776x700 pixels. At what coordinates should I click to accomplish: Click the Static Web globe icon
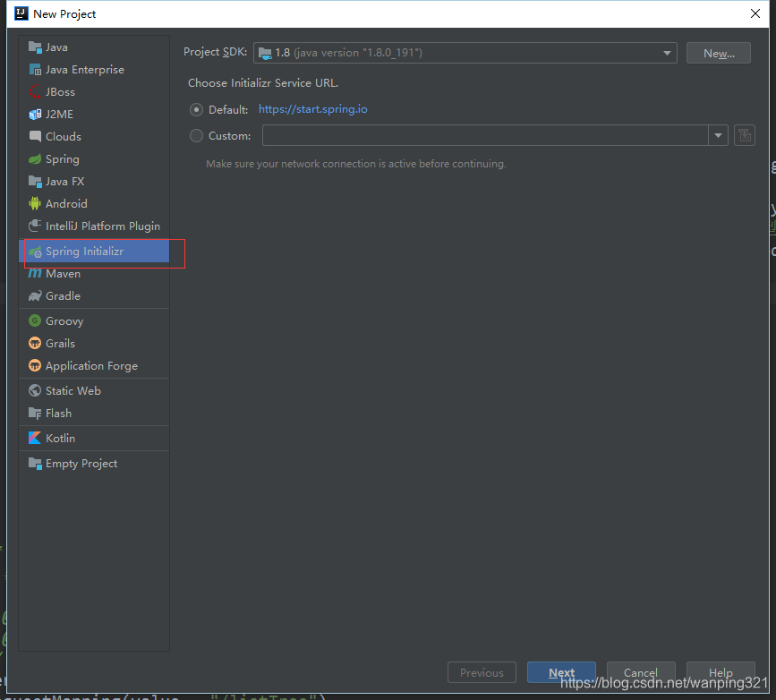click(35, 390)
